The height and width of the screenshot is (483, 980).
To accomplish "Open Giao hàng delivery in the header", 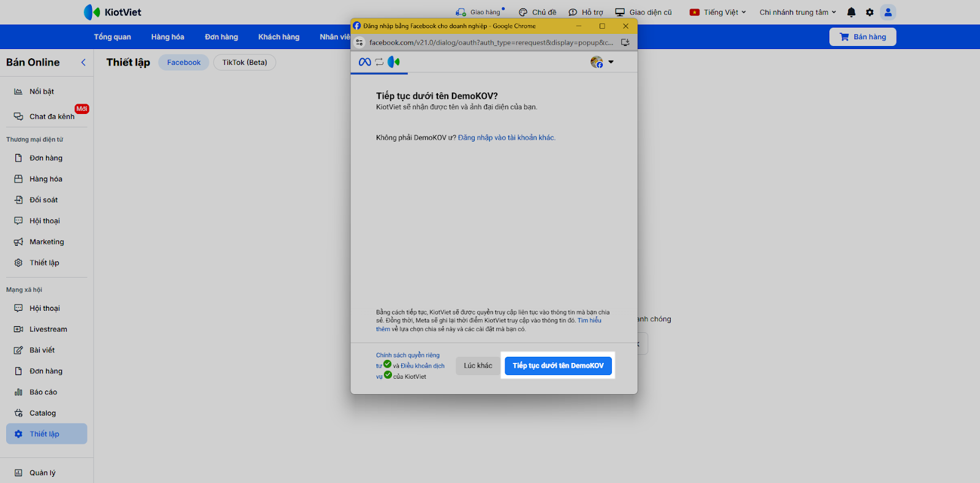I will point(480,12).
